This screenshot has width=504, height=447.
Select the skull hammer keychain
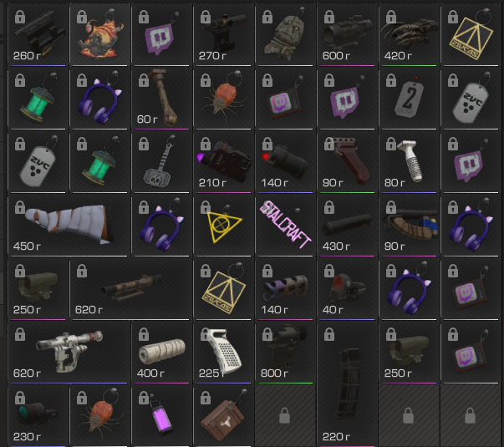click(x=161, y=161)
